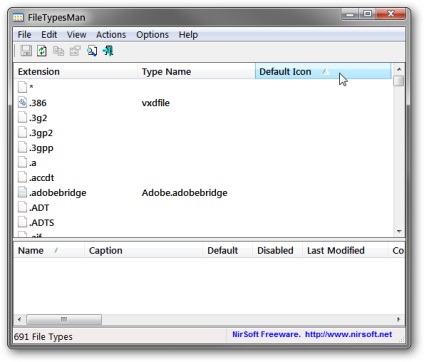Select the .3gpp extension row
The image size is (424, 362).
point(203,147)
